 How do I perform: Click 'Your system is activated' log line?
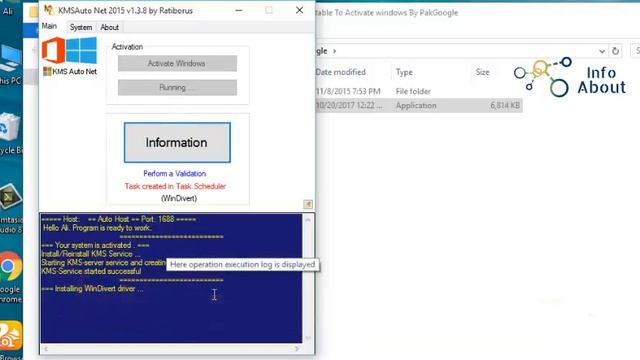95,245
